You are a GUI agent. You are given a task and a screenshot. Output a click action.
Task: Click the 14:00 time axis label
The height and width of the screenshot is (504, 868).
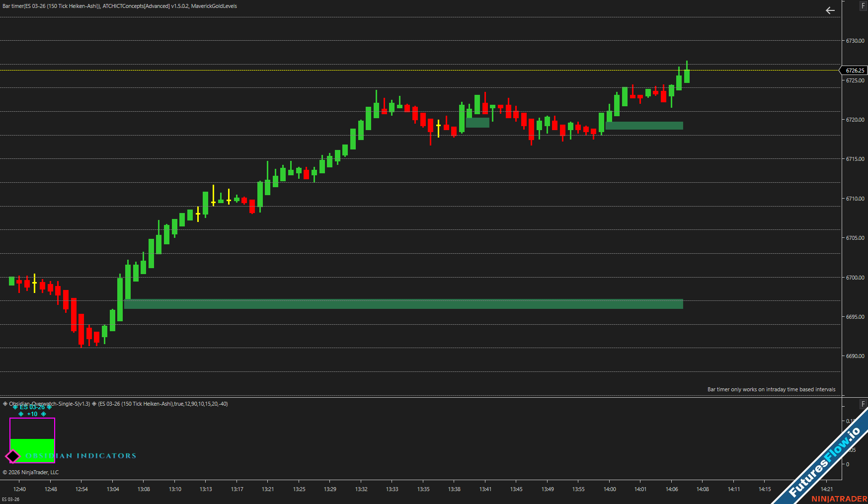(610, 489)
